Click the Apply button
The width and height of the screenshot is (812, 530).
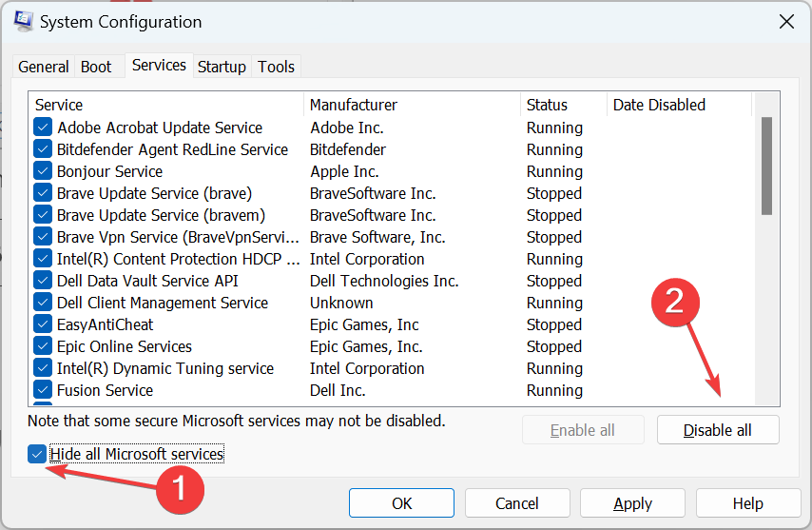point(632,503)
